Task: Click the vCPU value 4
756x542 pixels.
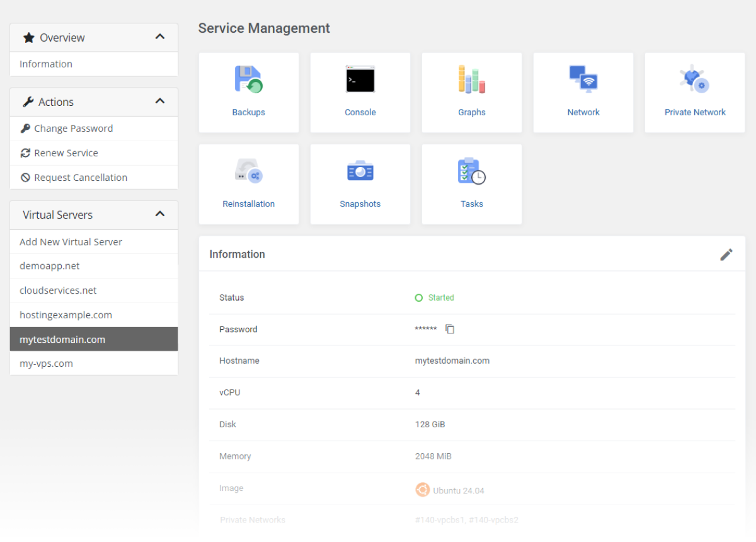Action: [x=418, y=393]
